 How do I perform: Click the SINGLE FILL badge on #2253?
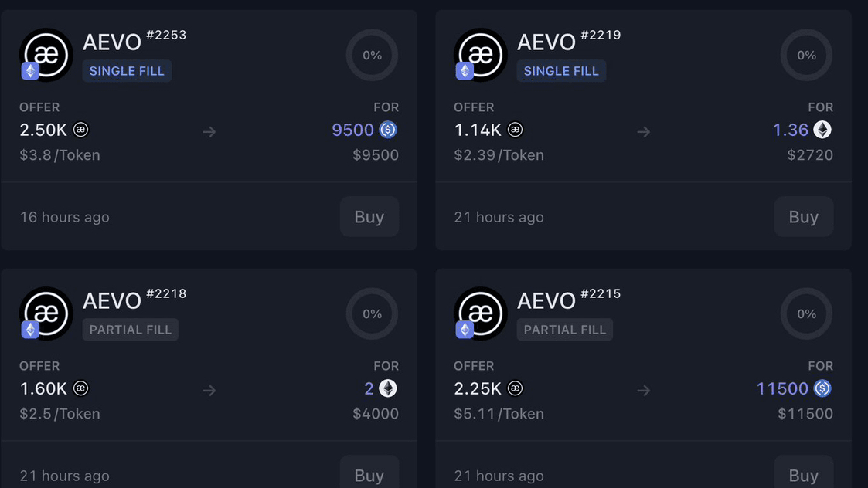pos(127,70)
